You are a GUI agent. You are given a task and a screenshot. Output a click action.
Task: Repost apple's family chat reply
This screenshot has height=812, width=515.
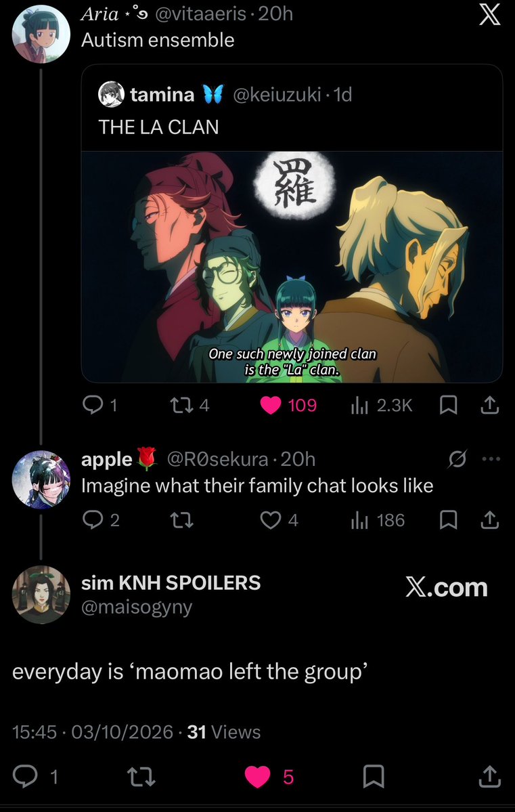[182, 520]
